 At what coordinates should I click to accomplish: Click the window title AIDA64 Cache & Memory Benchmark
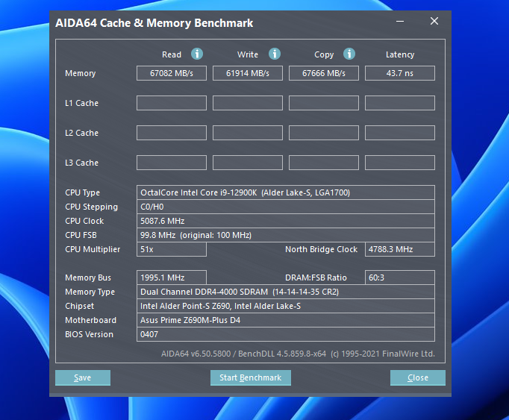pyautogui.click(x=154, y=23)
